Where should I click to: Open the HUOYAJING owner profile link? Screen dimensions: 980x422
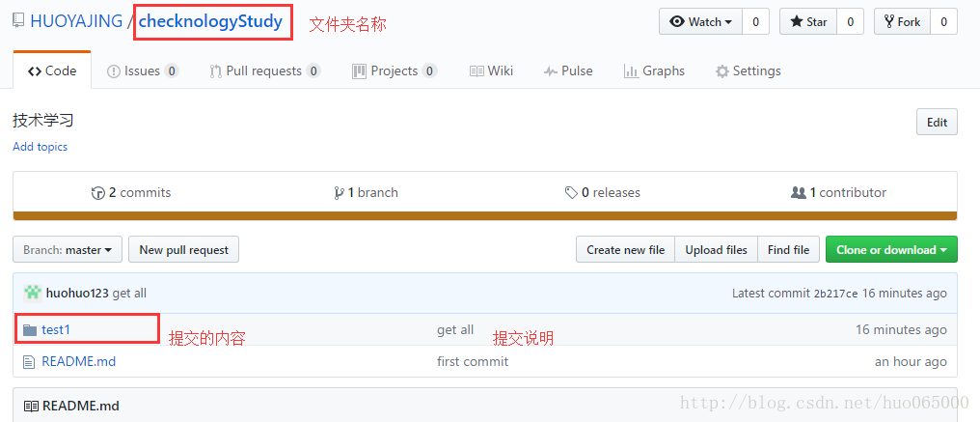pyautogui.click(x=76, y=21)
